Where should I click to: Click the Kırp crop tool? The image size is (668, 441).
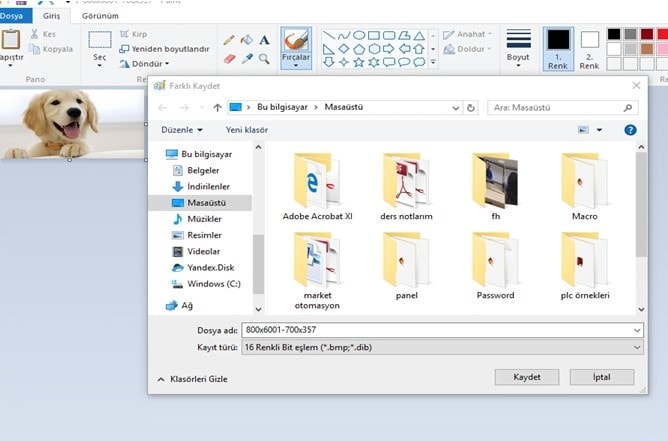133,33
